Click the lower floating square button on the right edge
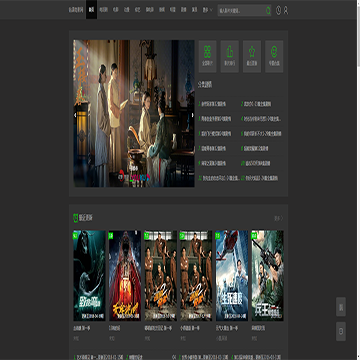 coord(341,331)
